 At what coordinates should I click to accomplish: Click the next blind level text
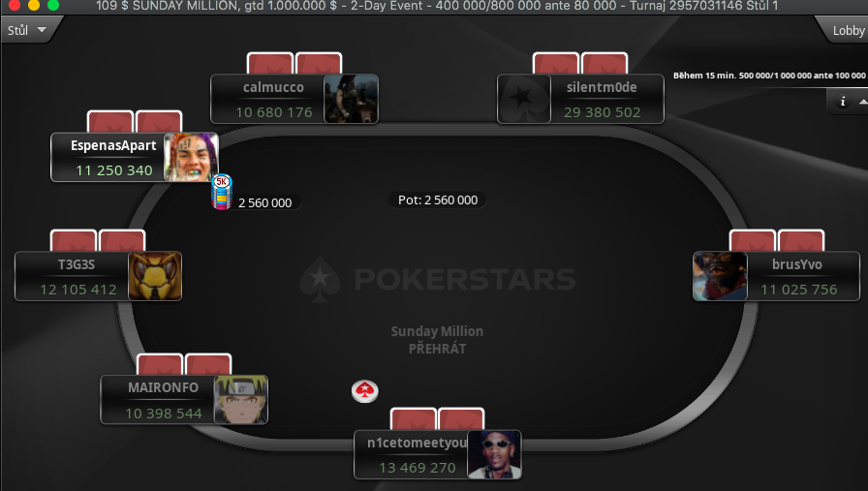click(x=769, y=76)
